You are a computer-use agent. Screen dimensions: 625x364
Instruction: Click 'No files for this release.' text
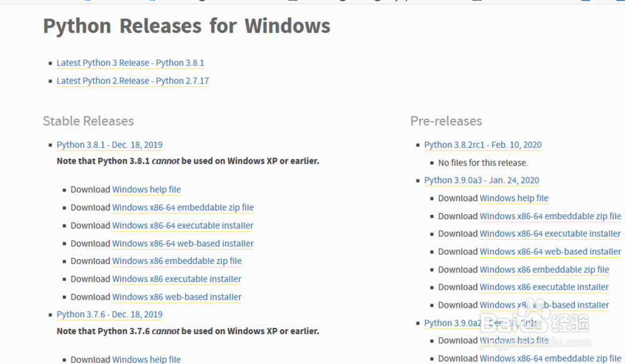pos(483,163)
